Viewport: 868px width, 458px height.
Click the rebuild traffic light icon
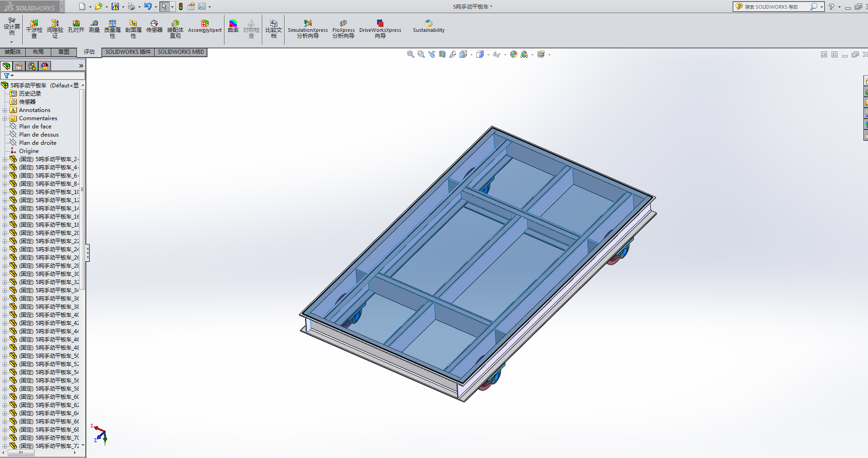click(x=181, y=6)
